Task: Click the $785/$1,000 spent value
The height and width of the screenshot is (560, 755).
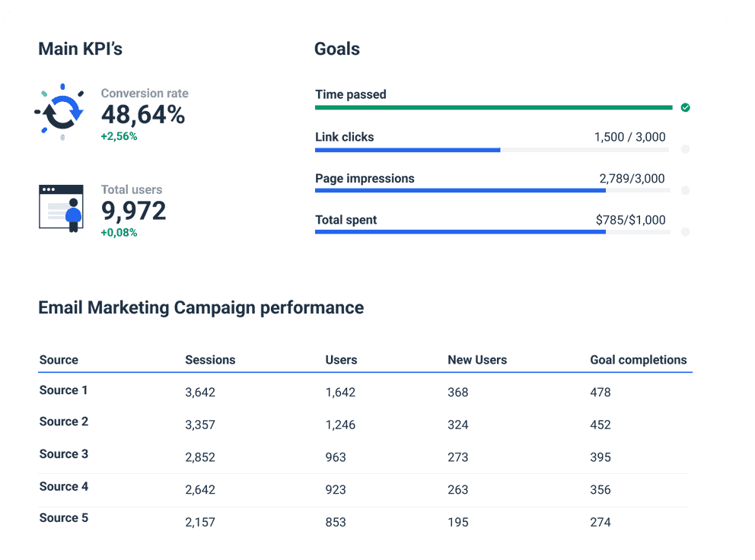Action: tap(631, 220)
